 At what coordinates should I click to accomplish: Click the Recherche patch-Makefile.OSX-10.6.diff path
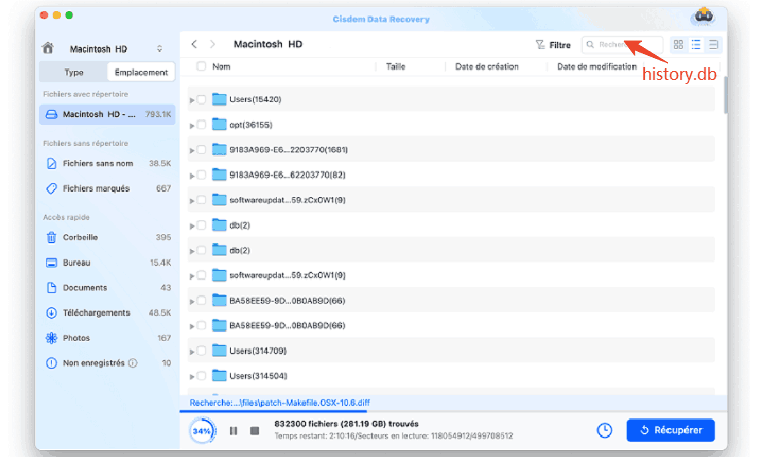pos(279,403)
